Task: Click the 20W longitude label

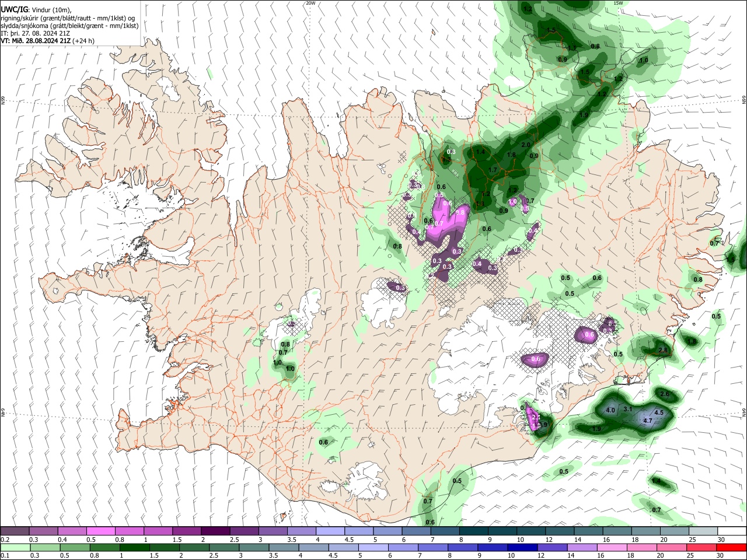Action: (310, 3)
